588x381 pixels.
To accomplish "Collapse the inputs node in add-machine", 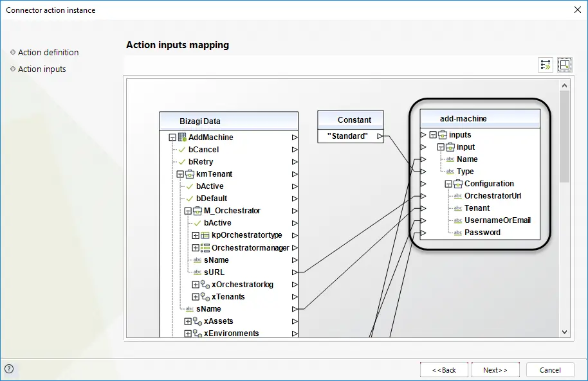I will (433, 135).
